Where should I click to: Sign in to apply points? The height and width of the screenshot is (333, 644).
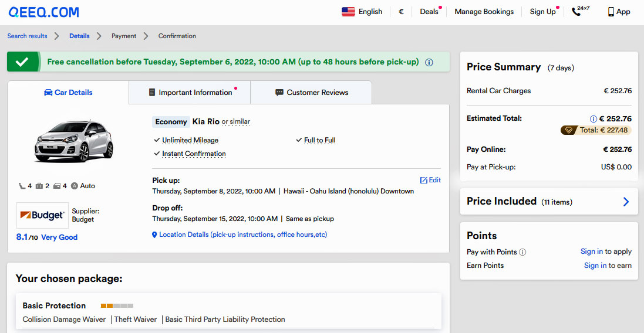click(591, 252)
